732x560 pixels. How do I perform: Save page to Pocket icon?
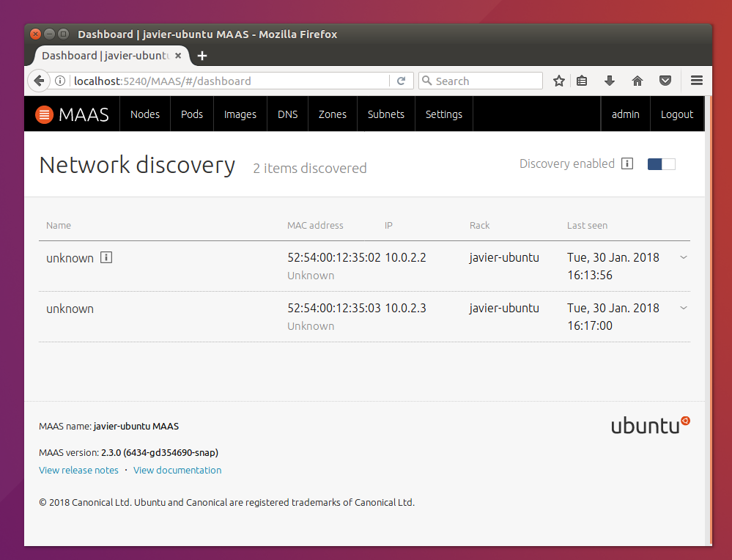click(665, 81)
